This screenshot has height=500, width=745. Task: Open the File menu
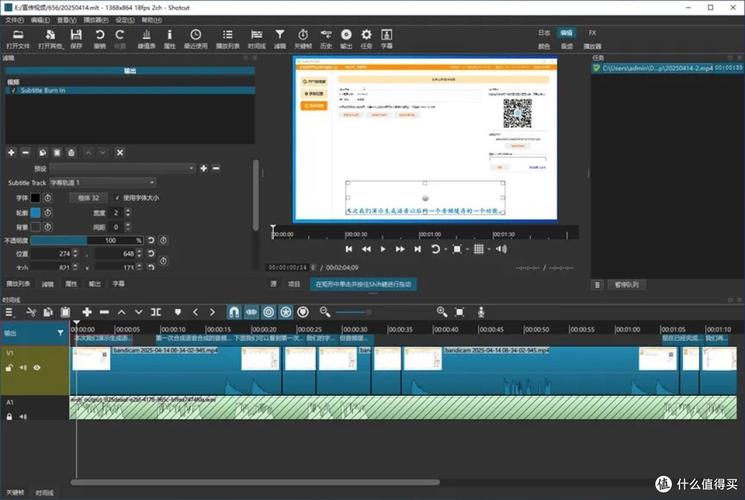[x=14, y=20]
